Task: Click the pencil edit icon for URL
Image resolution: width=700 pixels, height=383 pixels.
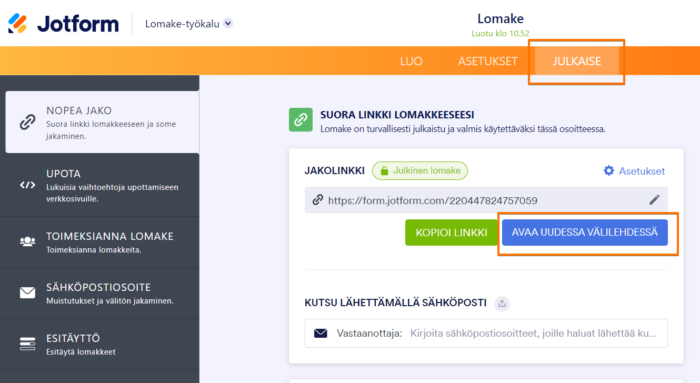Action: 654,200
